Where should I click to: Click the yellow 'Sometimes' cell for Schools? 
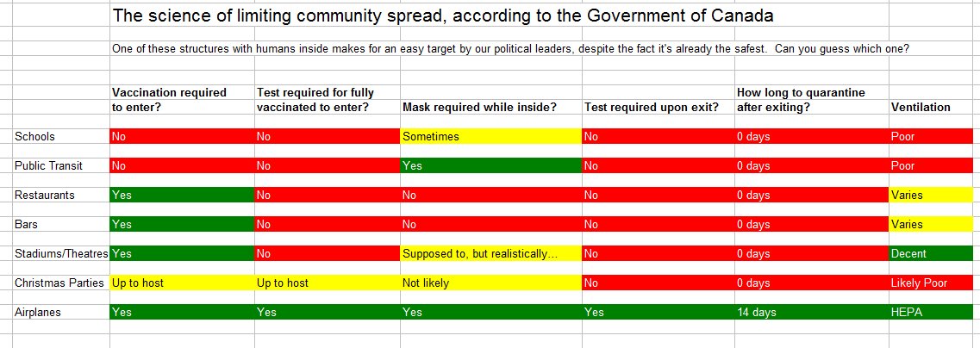pyautogui.click(x=490, y=136)
